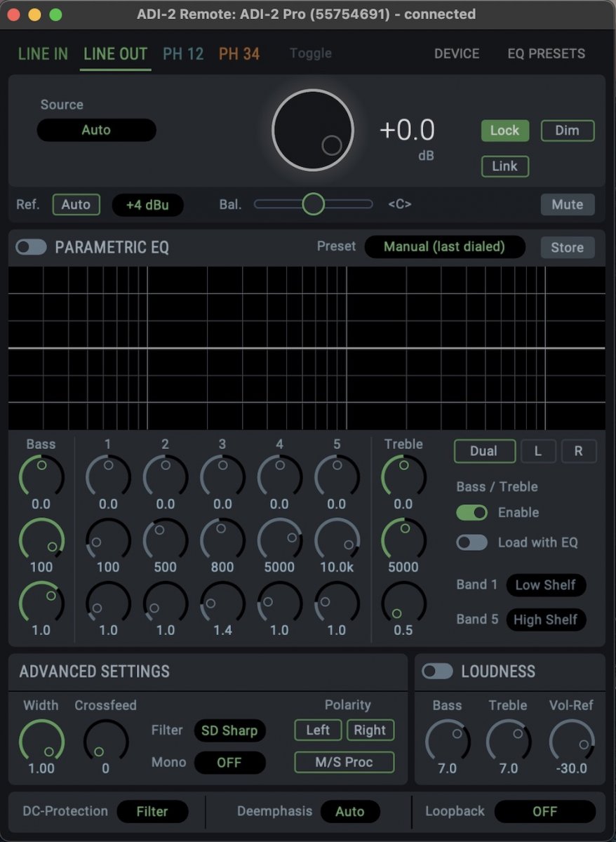Click Band 1 gain knob
Screen dimensions: 616x842
coord(108,477)
